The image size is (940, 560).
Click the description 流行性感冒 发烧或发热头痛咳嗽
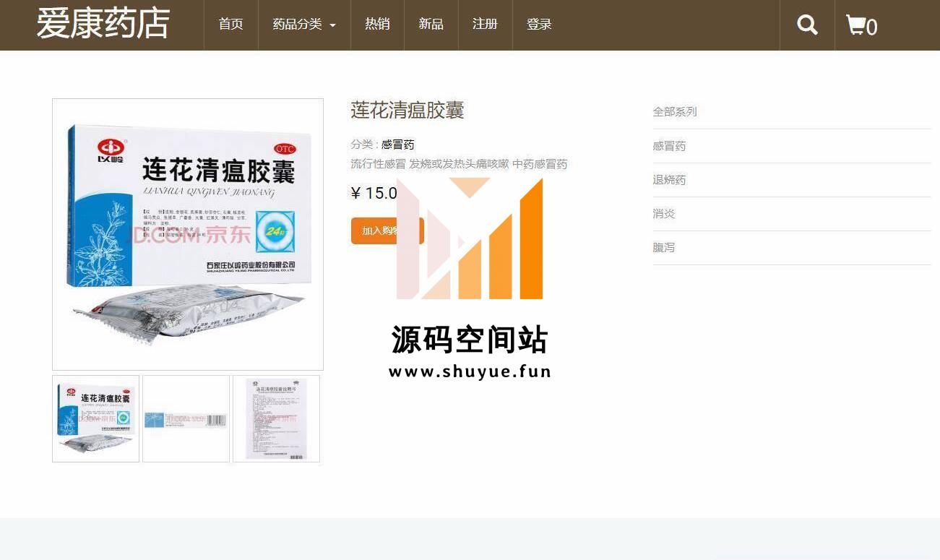coord(430,164)
